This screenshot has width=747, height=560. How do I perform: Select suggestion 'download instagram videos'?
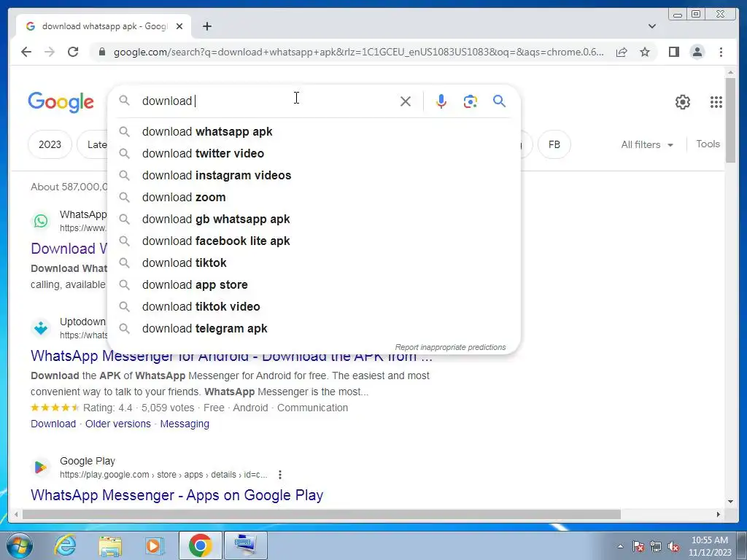[314, 175]
